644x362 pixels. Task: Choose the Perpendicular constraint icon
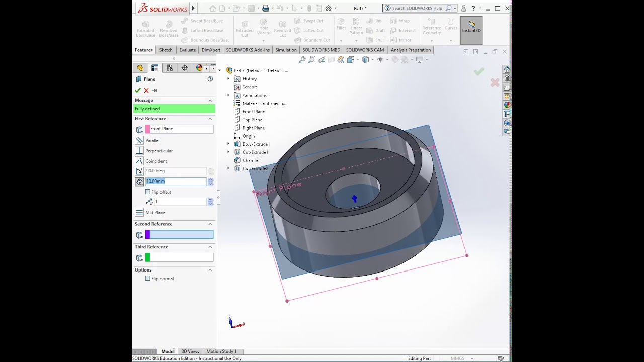pyautogui.click(x=139, y=151)
